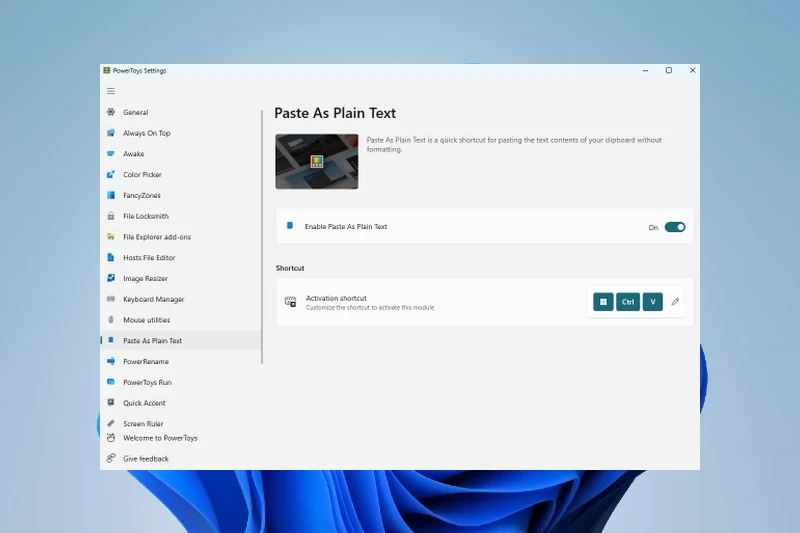Viewport: 800px width, 533px height.
Task: Open Quick Accent settings
Action: click(x=181, y=403)
